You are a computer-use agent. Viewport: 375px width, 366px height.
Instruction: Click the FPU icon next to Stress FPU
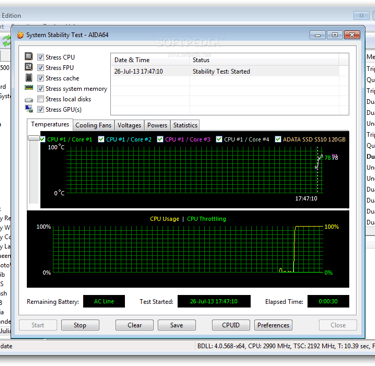pos(29,67)
